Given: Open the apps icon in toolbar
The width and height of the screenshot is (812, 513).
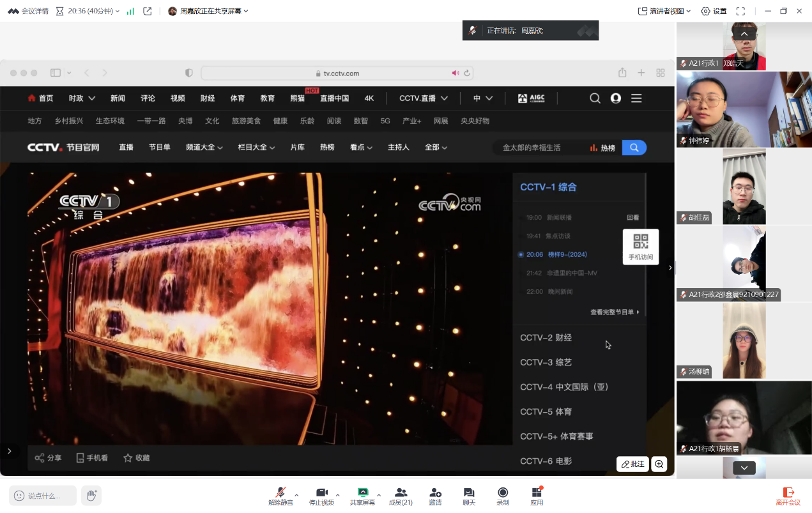Looking at the screenshot, I should (x=537, y=493).
